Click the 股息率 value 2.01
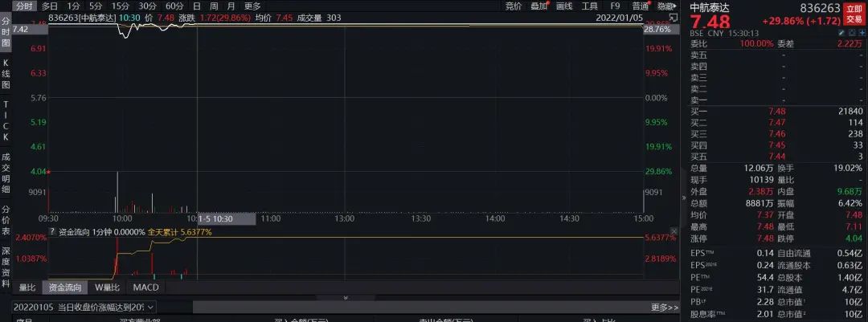The width and height of the screenshot is (868, 322). point(764,315)
